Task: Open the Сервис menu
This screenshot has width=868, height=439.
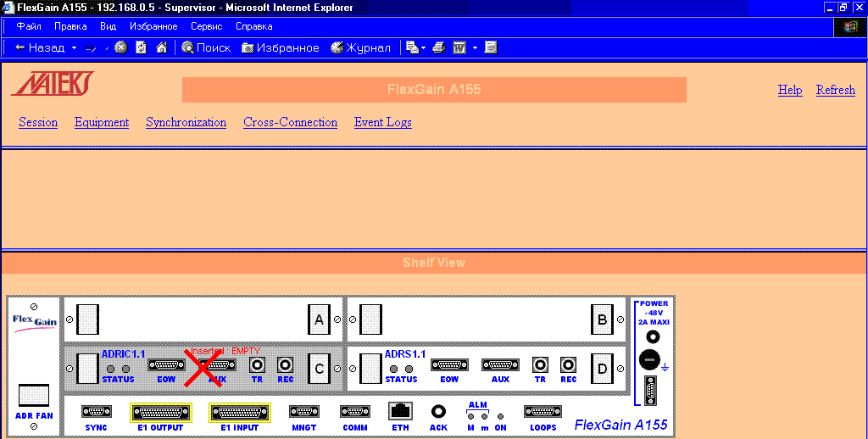Action: [207, 26]
